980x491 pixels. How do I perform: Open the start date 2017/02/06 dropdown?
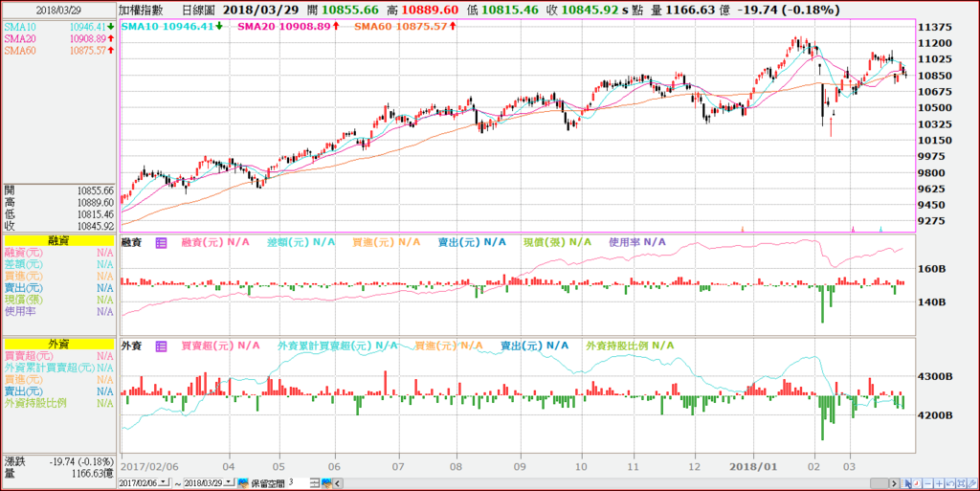tap(164, 483)
